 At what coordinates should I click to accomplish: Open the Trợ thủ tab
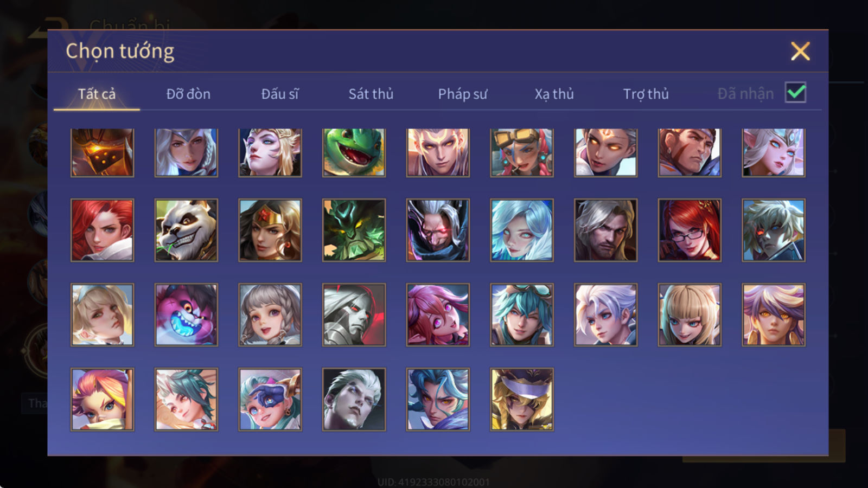click(x=646, y=94)
